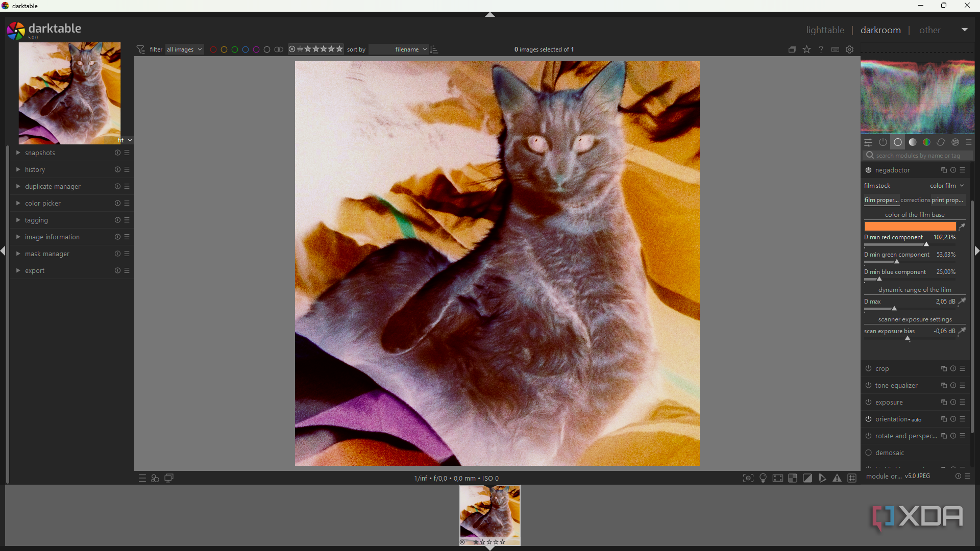Toggle guide lines grid icon
This screenshot has width=980, height=551.
[x=852, y=478]
